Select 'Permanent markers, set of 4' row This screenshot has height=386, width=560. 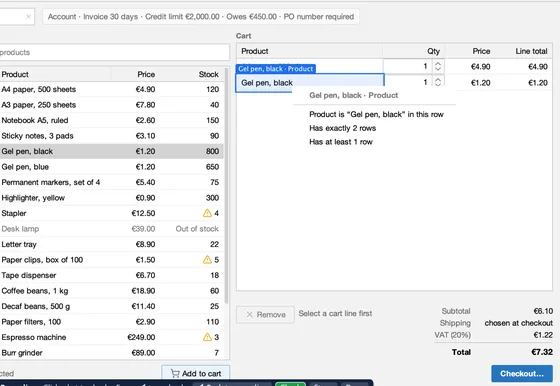pos(112,182)
